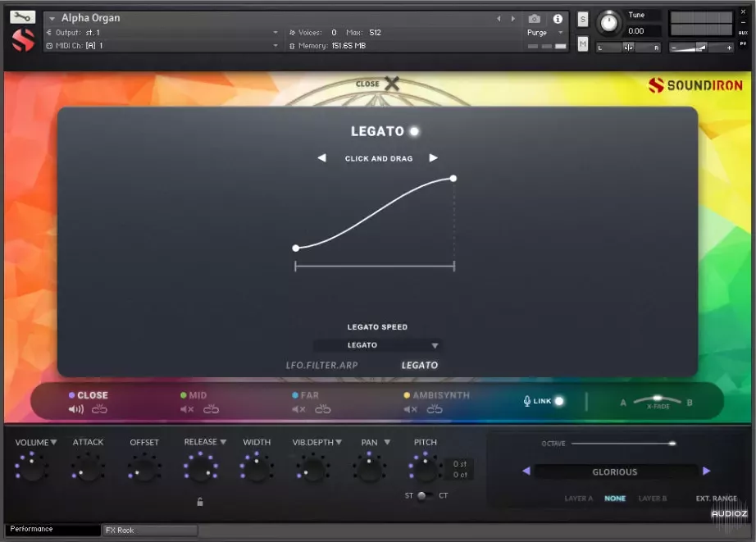Take a snapshot with the camera icon
The image size is (756, 542).
[535, 19]
